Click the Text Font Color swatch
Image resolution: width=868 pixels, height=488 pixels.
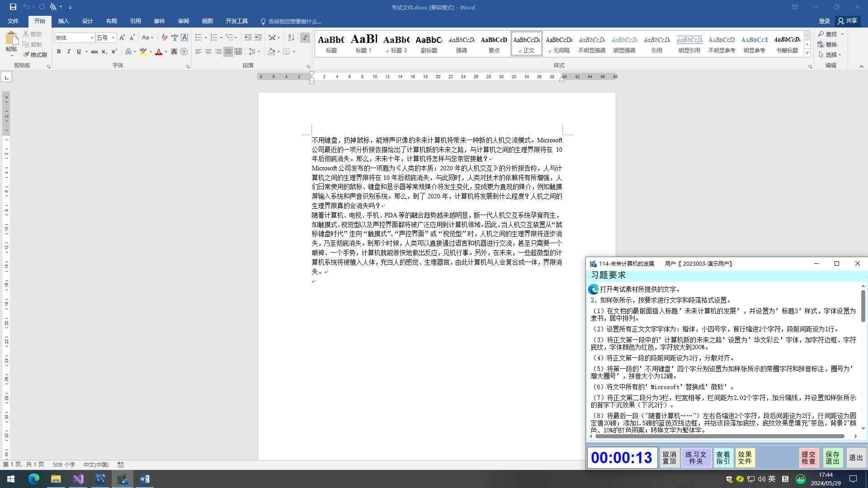(158, 52)
